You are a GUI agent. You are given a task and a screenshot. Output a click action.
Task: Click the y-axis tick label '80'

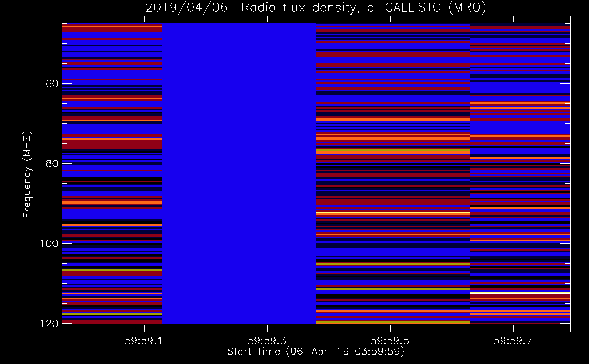click(52, 163)
